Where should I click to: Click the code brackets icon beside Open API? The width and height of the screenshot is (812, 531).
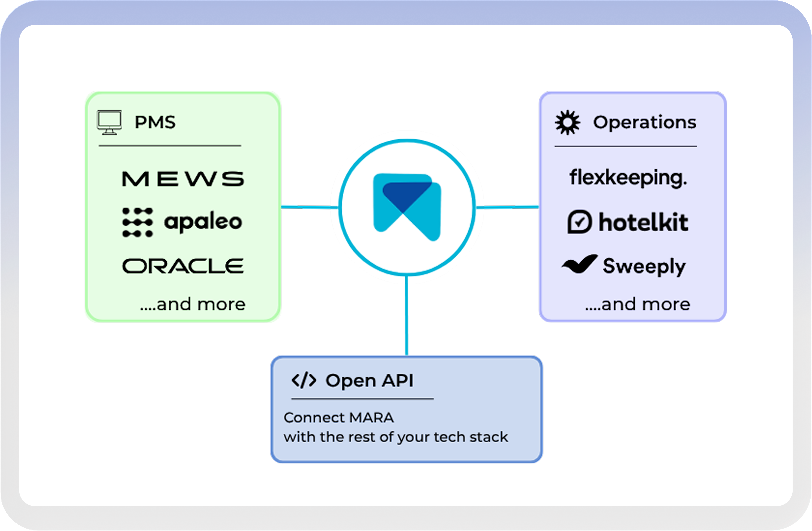click(x=304, y=380)
